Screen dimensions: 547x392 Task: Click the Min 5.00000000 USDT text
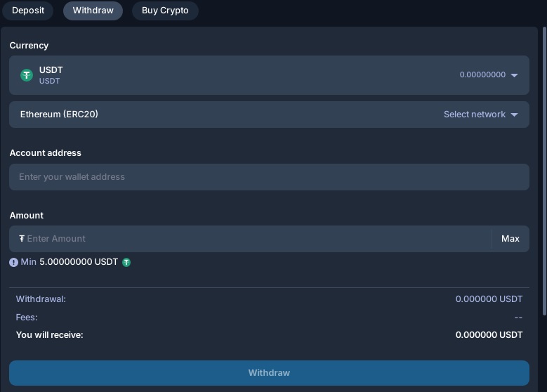pyautogui.click(x=69, y=262)
